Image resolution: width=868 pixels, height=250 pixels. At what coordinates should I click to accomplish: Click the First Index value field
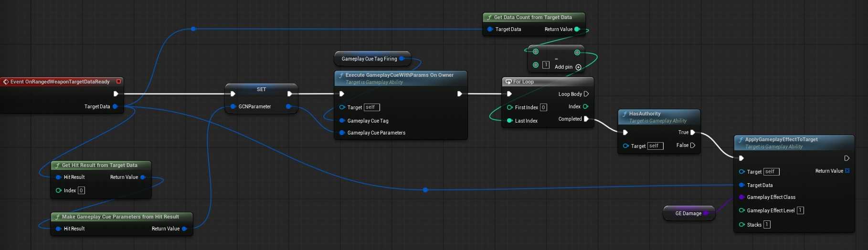tap(543, 107)
